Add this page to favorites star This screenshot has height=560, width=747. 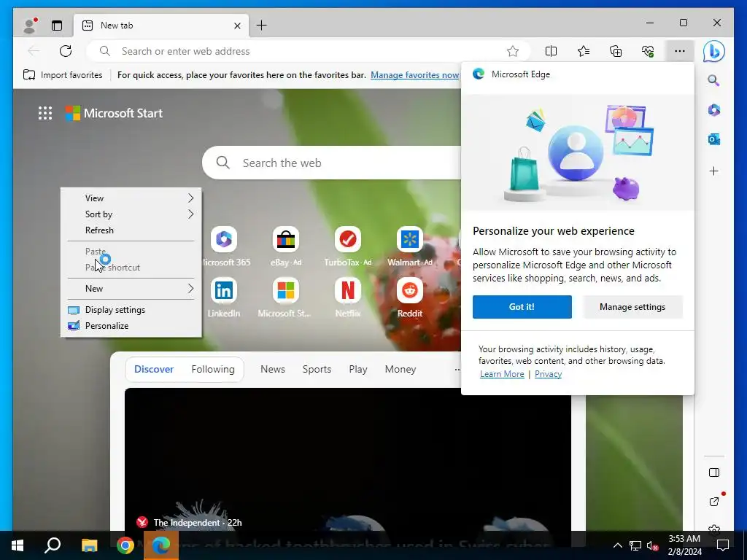click(x=513, y=51)
